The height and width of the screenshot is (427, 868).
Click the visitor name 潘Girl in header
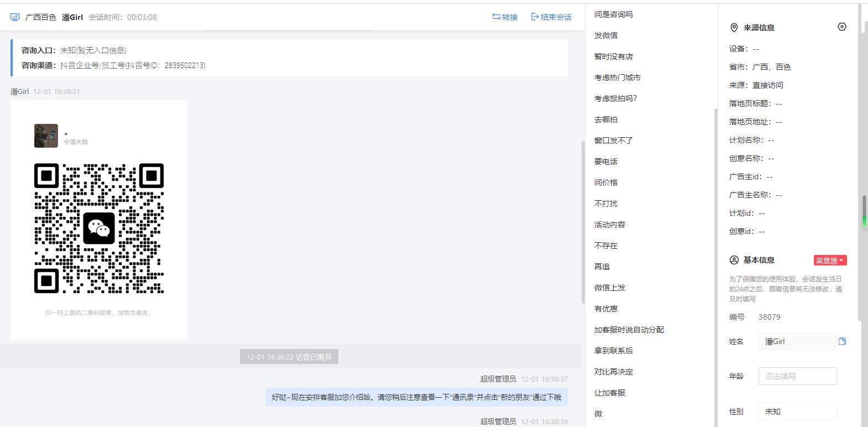pos(72,17)
